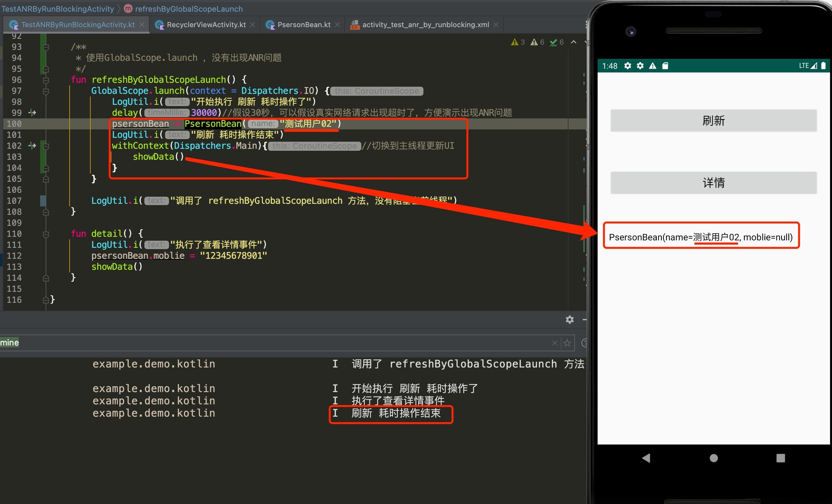
Task: Click fold end marker at line 105
Action: tap(46, 179)
